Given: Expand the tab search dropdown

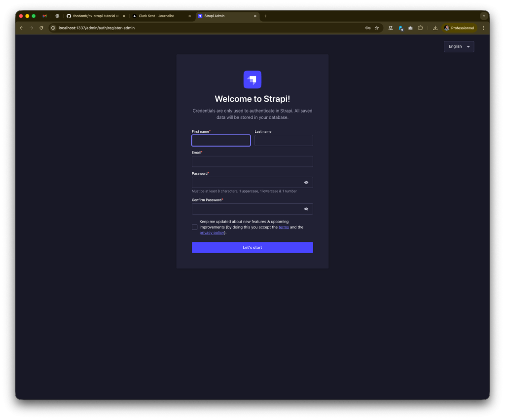Looking at the screenshot, I should pyautogui.click(x=484, y=16).
